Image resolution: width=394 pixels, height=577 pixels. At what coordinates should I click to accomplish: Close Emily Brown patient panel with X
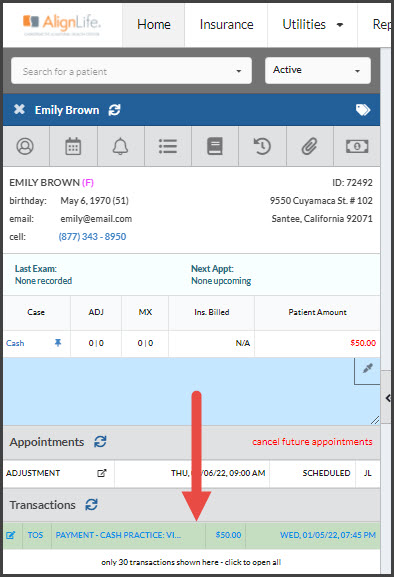tap(19, 109)
